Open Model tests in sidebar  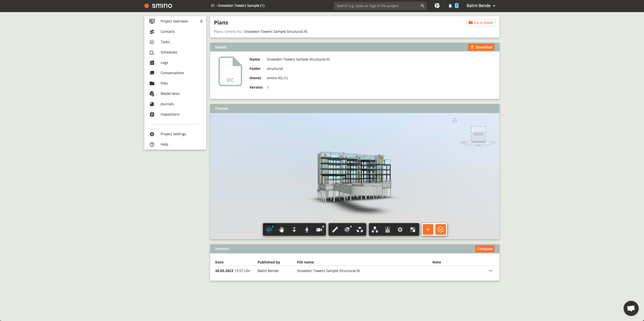click(170, 94)
